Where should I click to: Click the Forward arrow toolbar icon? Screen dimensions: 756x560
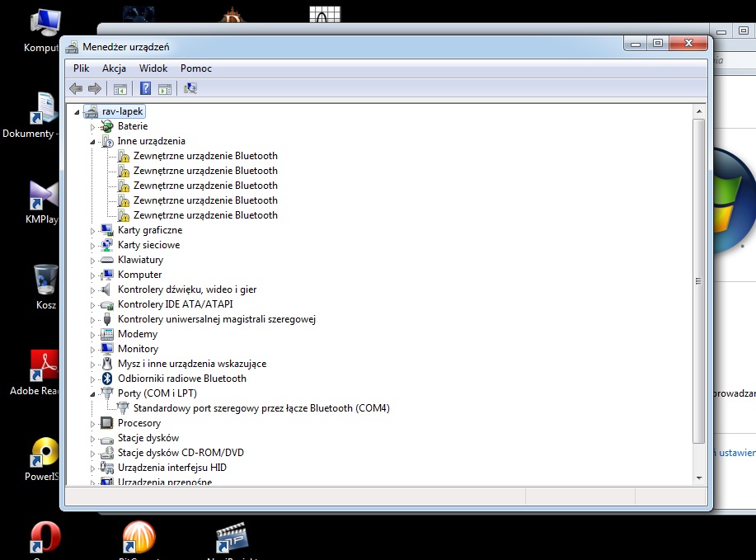(95, 88)
